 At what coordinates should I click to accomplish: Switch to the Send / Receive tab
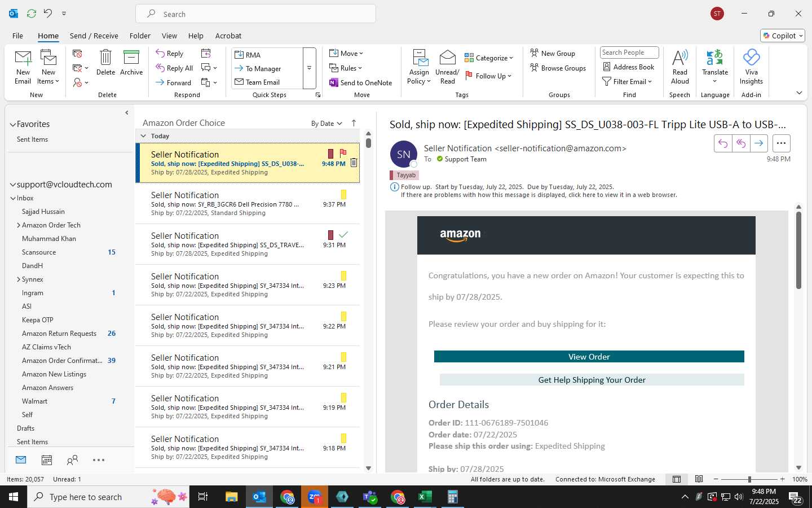[94, 36]
